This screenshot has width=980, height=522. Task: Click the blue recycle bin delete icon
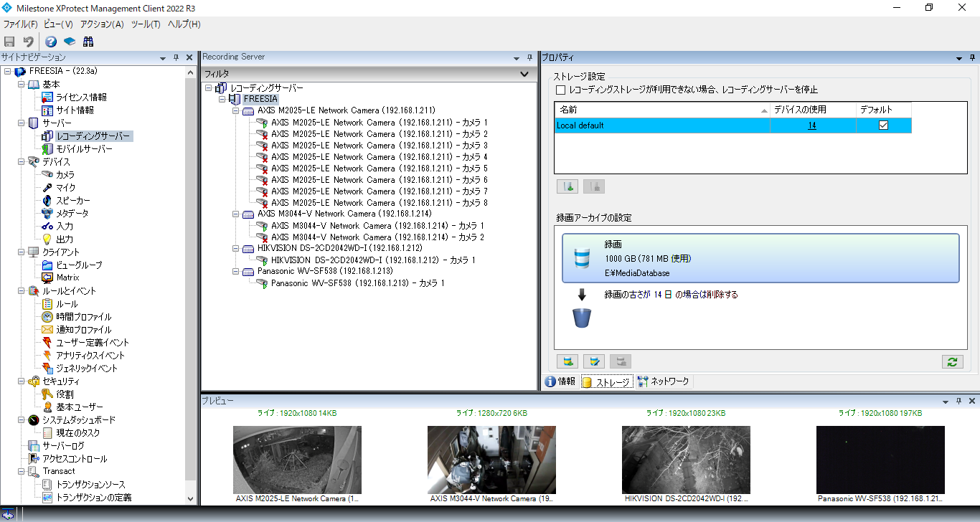(582, 317)
